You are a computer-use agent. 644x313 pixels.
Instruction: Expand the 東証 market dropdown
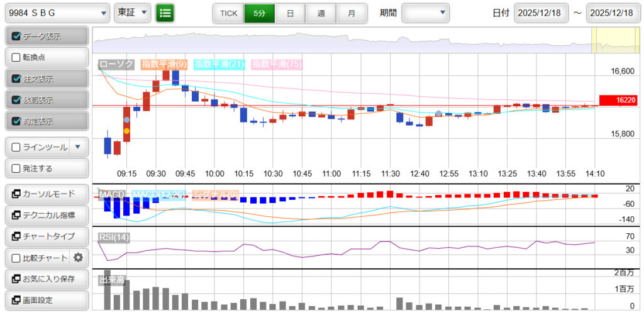point(133,13)
